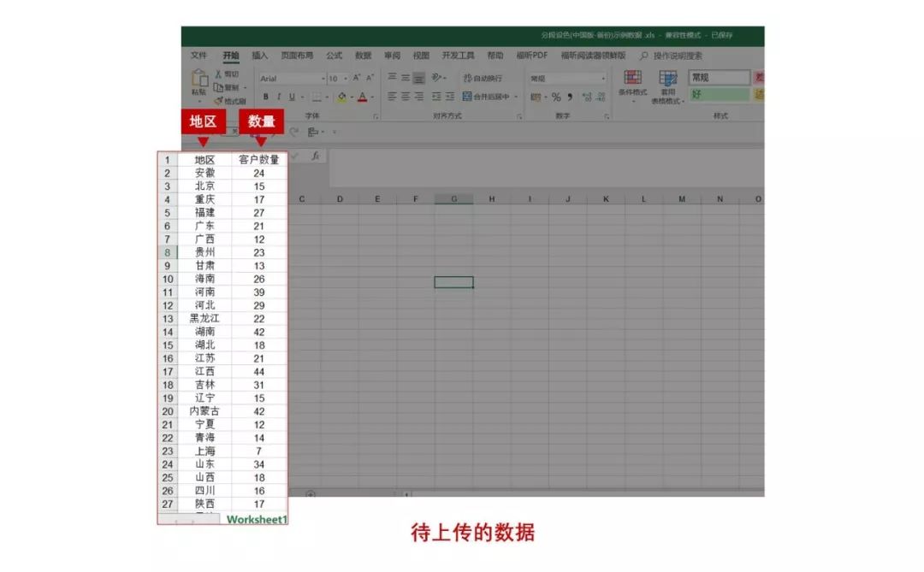This screenshot has width=924, height=572.
Task: Click the top vertical align icon
Action: pos(392,77)
